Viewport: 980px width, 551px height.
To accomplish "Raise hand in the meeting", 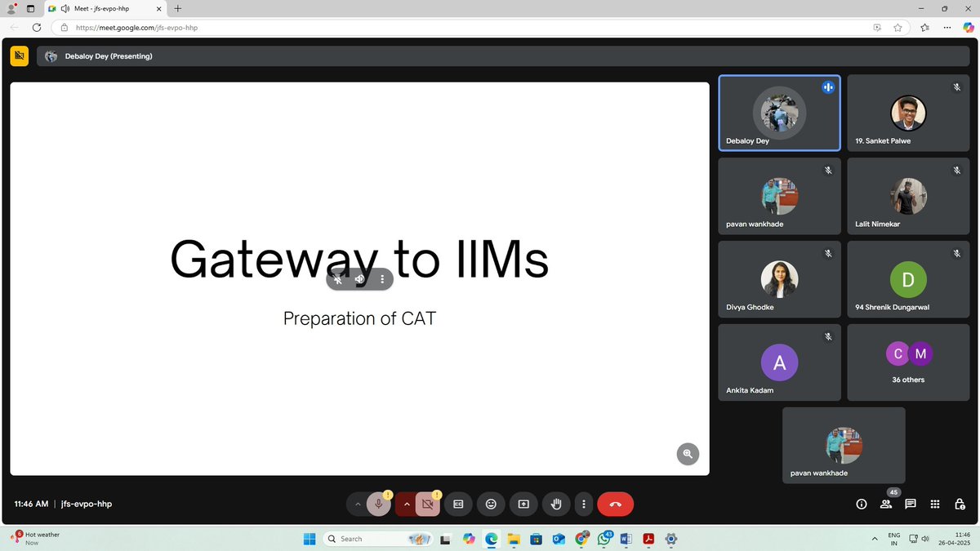I will [556, 504].
